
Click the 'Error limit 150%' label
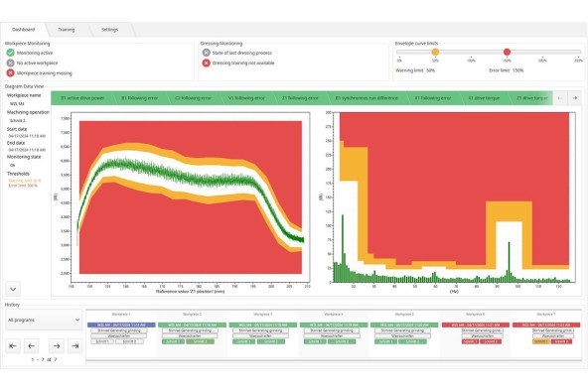507,70
